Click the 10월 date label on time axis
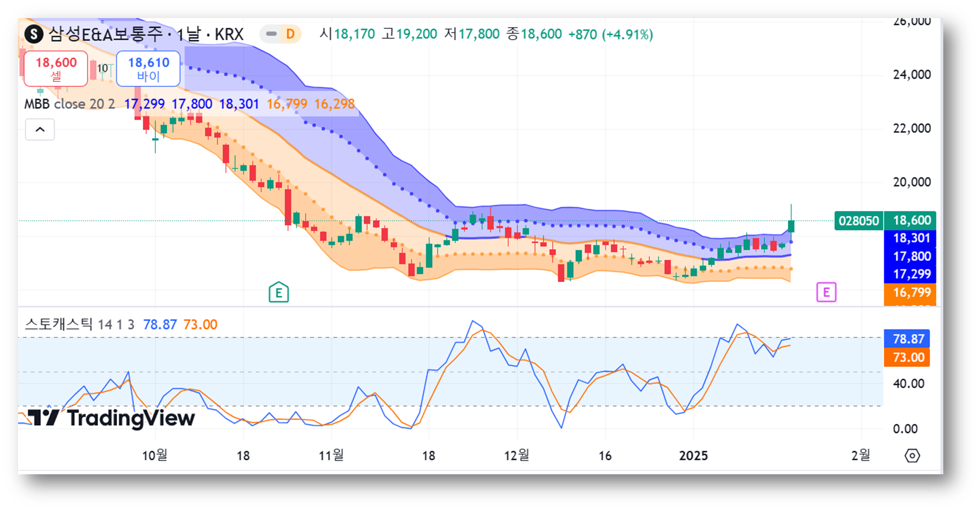Viewport: 980px width, 511px height. [154, 455]
